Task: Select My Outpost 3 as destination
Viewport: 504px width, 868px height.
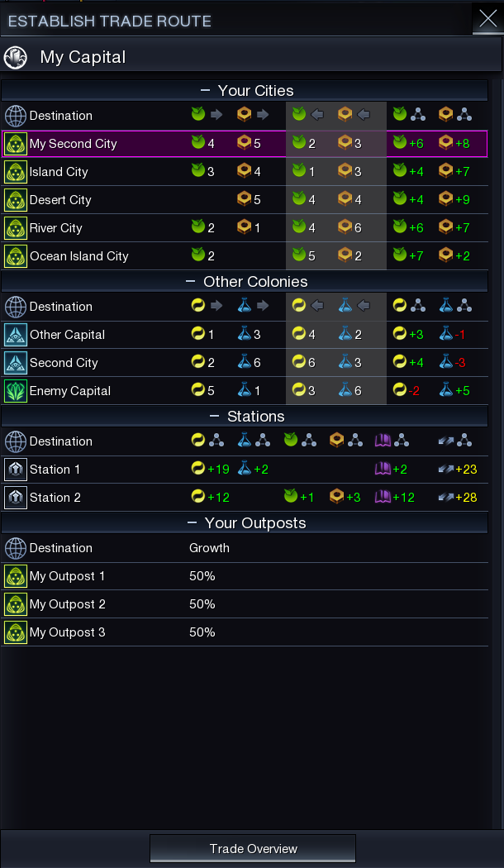Action: pos(245,632)
